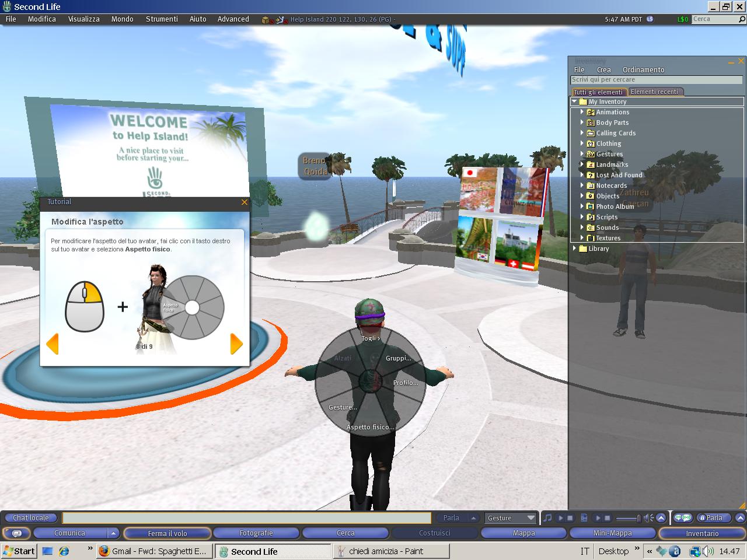
Task: Open the Mappa button
Action: click(524, 533)
